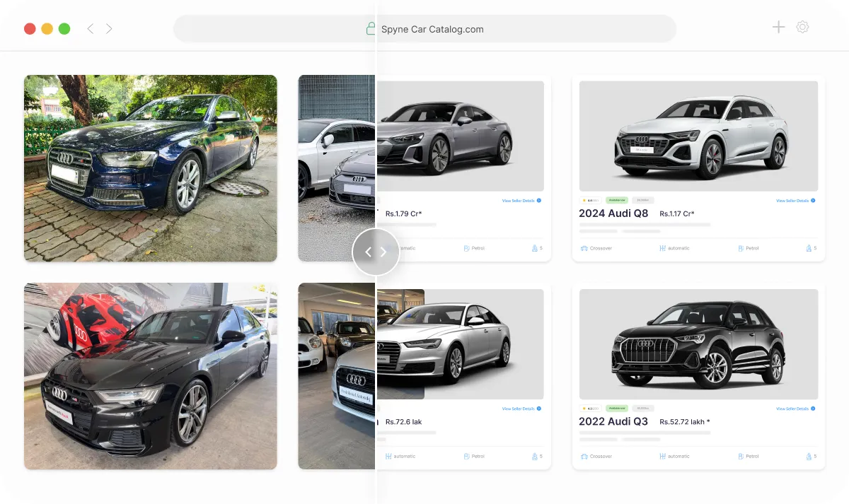849x504 pixels.
Task: Open View Seller Details on Audi Q3
Action: 795,409
